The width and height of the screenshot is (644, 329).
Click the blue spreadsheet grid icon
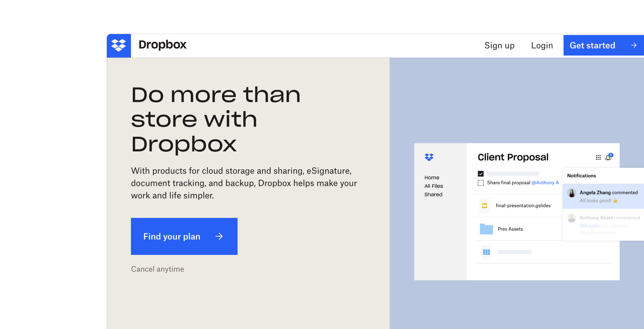pos(486,252)
